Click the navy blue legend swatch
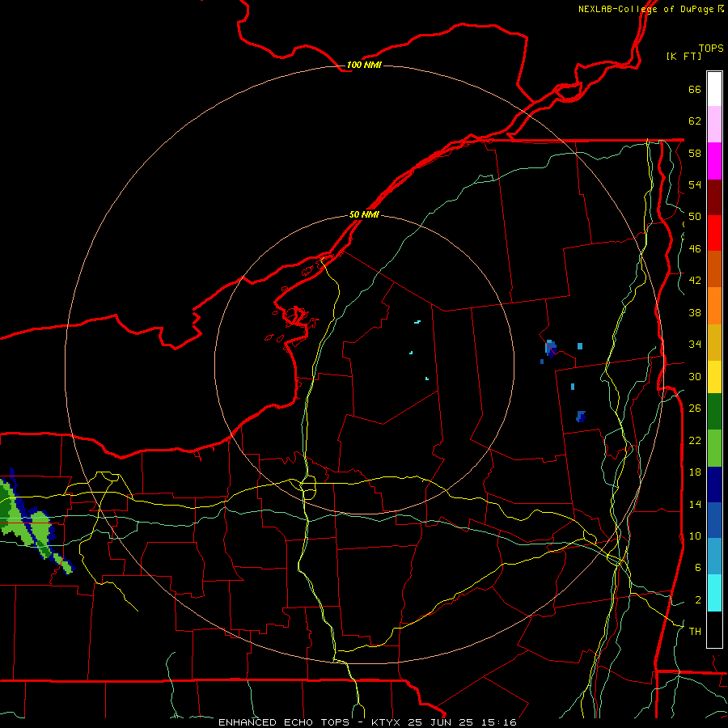 pos(714,485)
